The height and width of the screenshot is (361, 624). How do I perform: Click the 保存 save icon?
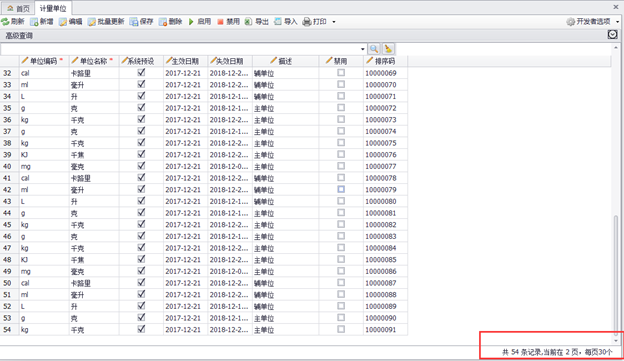[134, 21]
